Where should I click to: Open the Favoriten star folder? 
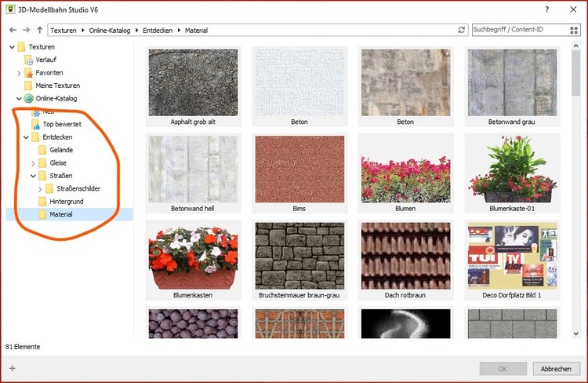click(x=49, y=72)
